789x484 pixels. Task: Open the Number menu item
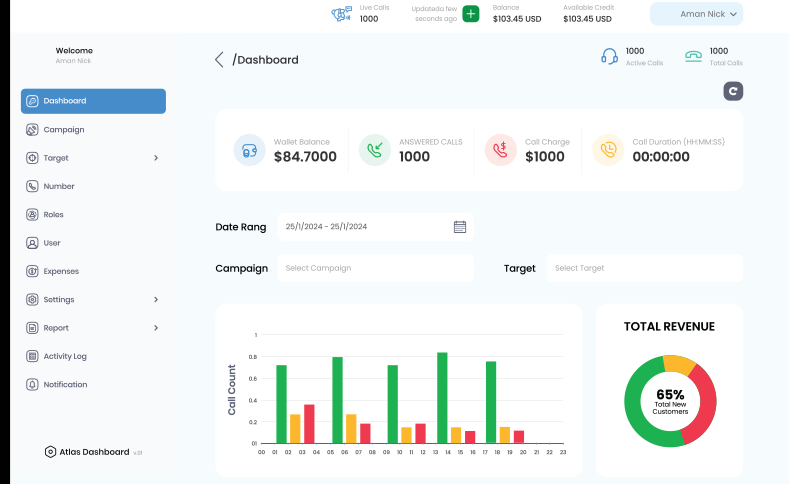93,186
